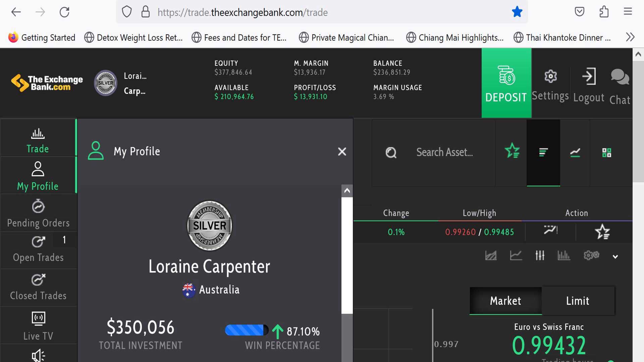Viewport: 644px width, 362px height.
Task: Close the My Profile panel
Action: (342, 152)
